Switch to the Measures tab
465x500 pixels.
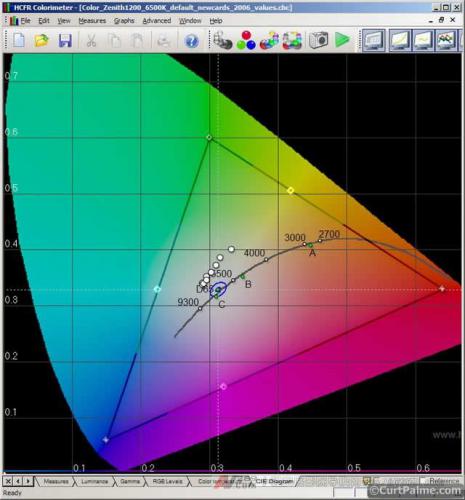click(56, 481)
